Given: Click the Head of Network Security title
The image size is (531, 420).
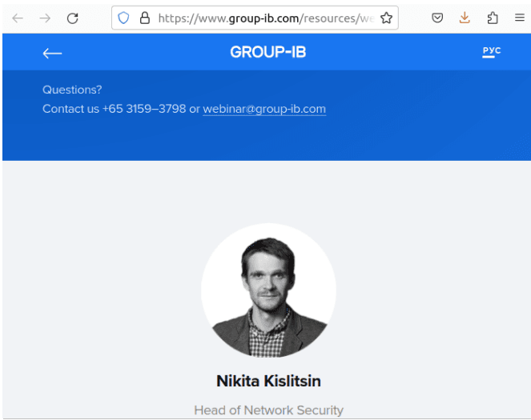Looking at the screenshot, I should point(268,410).
